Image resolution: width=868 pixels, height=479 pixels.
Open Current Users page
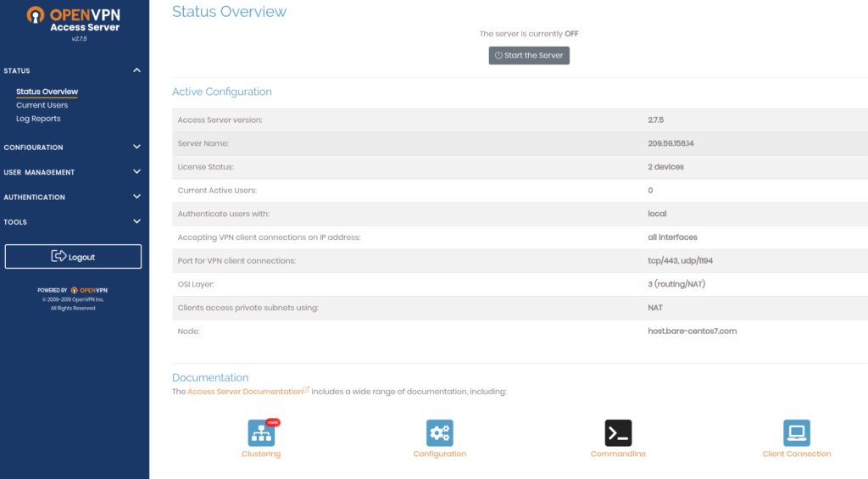pyautogui.click(x=42, y=105)
